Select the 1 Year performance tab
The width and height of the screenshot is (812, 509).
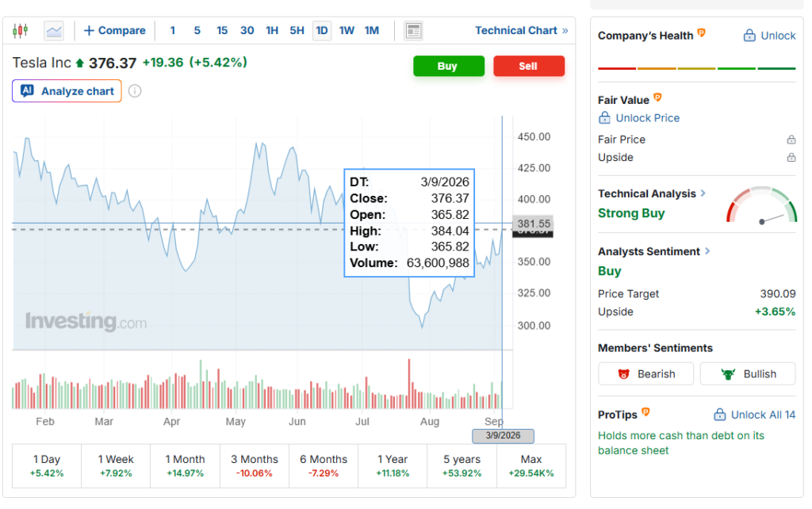coord(393,465)
